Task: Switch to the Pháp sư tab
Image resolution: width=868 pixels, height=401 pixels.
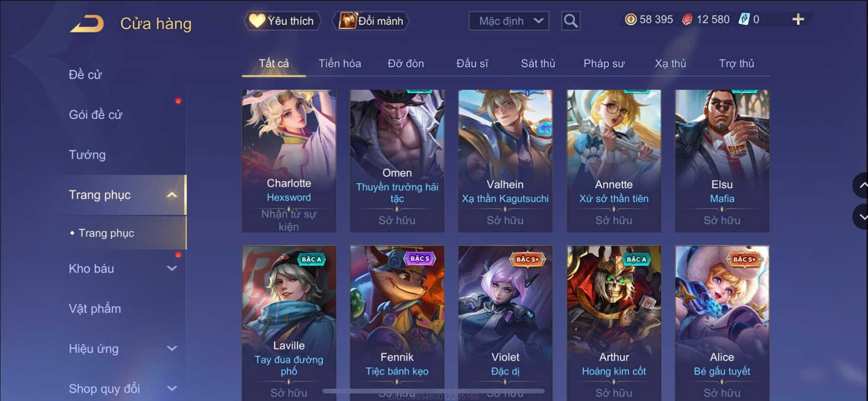Action: click(604, 63)
